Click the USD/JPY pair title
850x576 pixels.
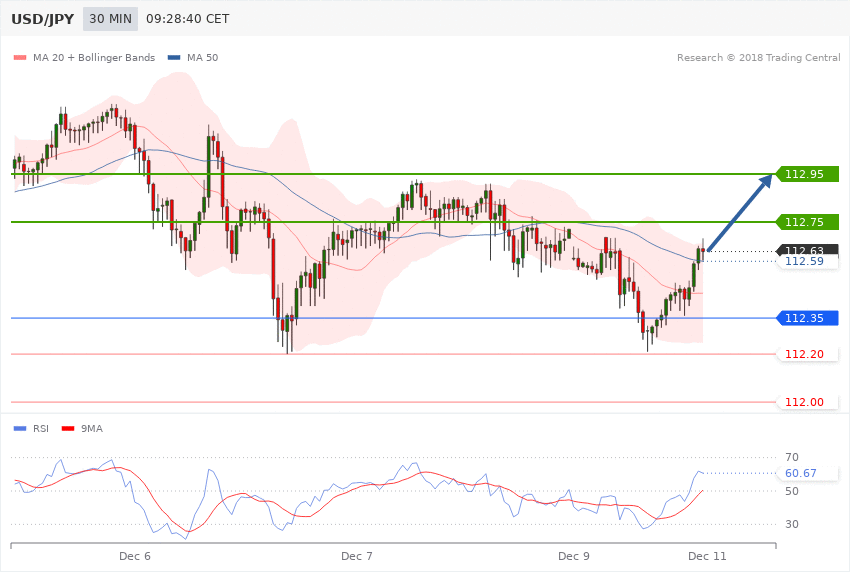[42, 19]
